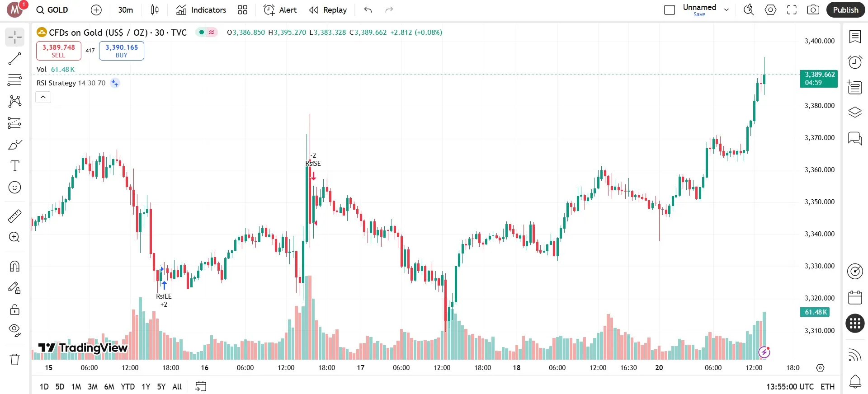Toggle hide all drawings eye icon
The height and width of the screenshot is (394, 868).
coord(14,330)
